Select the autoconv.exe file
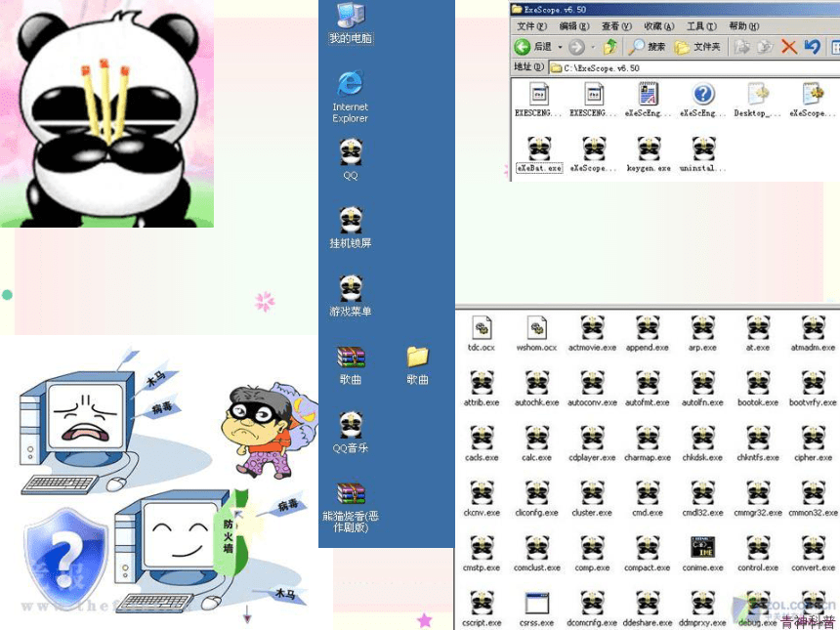The height and width of the screenshot is (630, 840). coord(592,389)
